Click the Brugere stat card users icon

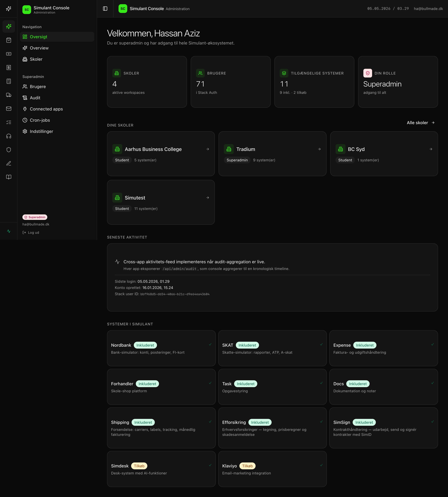click(x=200, y=73)
